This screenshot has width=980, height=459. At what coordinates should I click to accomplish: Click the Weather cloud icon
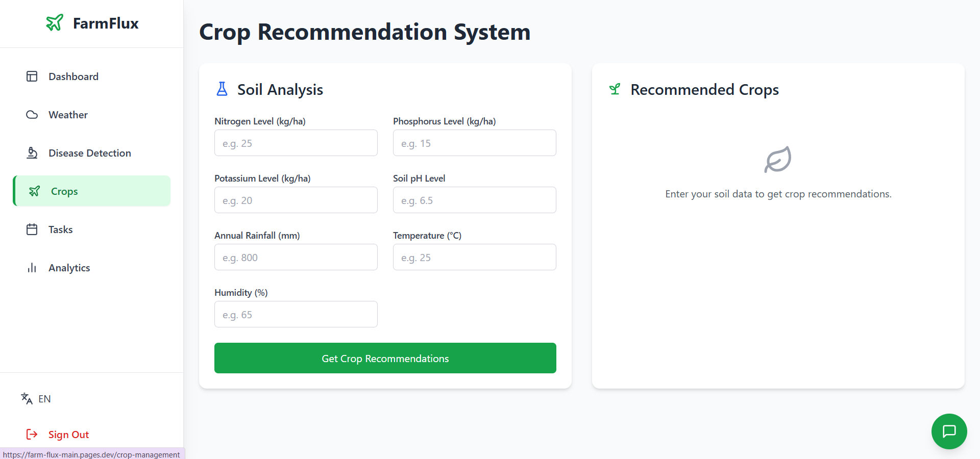(x=32, y=115)
